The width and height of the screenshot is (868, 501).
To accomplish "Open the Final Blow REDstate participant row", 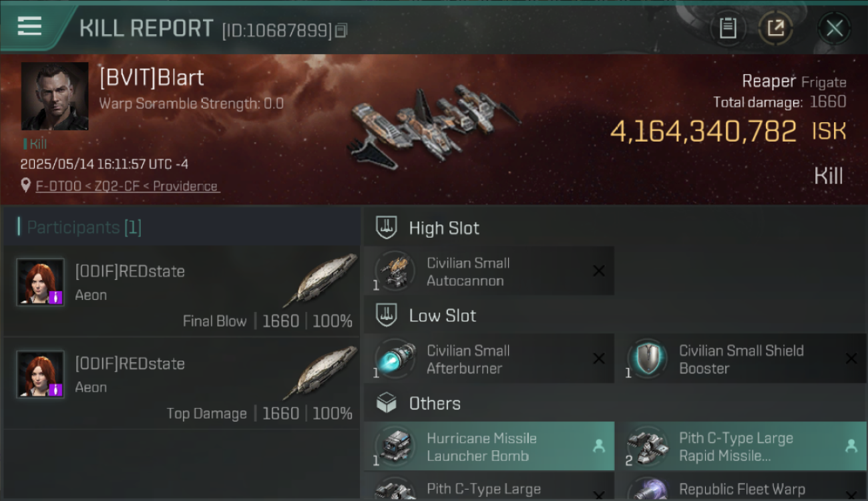I will pos(182,291).
